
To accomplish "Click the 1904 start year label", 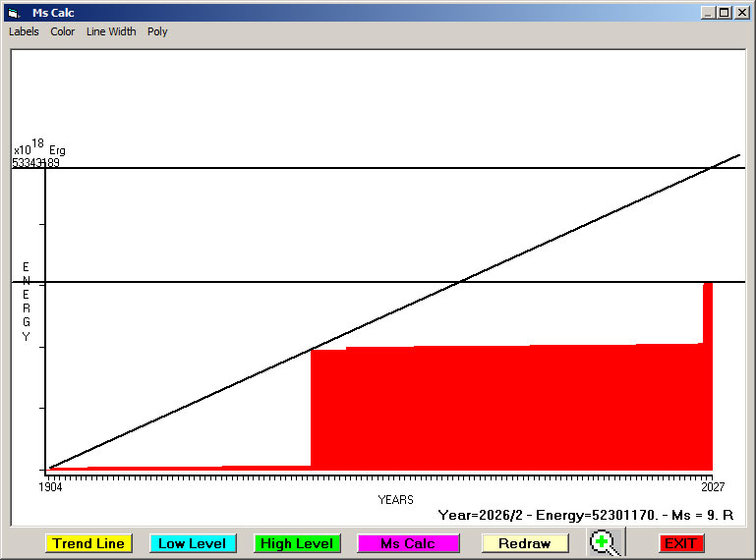I will (x=51, y=486).
